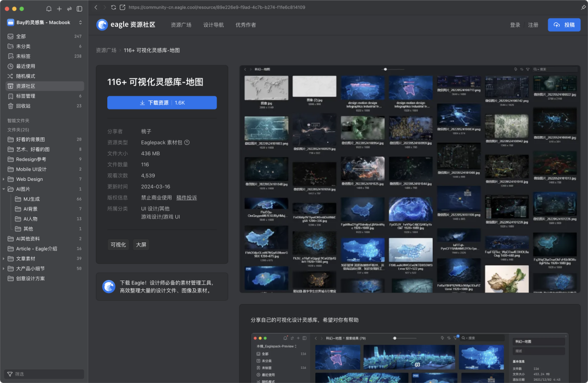Click the browser forward arrow
This screenshot has width=588, height=383.
point(105,7)
